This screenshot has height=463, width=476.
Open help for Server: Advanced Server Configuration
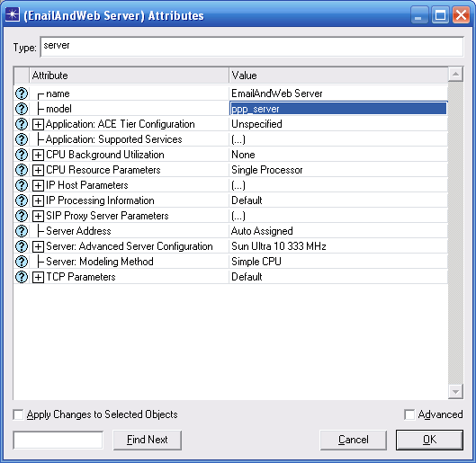click(22, 246)
